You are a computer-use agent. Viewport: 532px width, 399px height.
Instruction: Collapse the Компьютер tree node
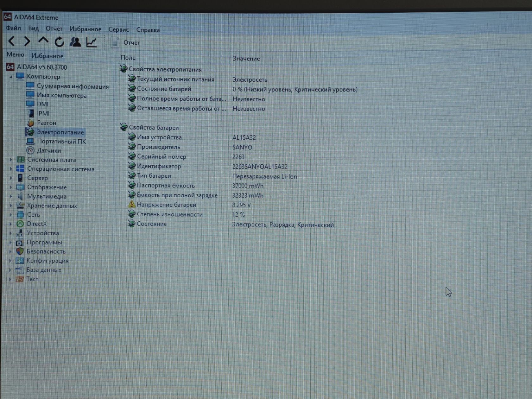pyautogui.click(x=10, y=77)
